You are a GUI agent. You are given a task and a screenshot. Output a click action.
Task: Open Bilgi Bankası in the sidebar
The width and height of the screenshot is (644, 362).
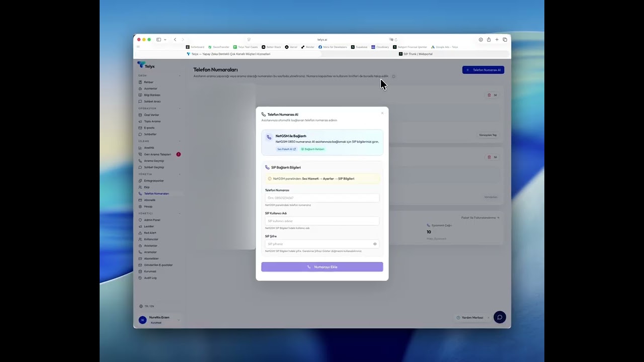152,95
